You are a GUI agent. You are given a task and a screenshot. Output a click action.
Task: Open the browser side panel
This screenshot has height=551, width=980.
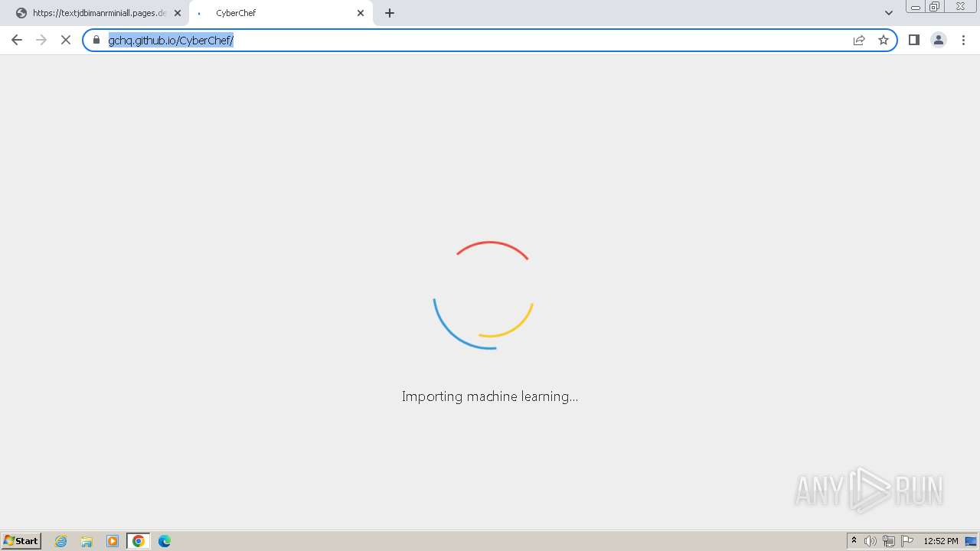click(914, 40)
